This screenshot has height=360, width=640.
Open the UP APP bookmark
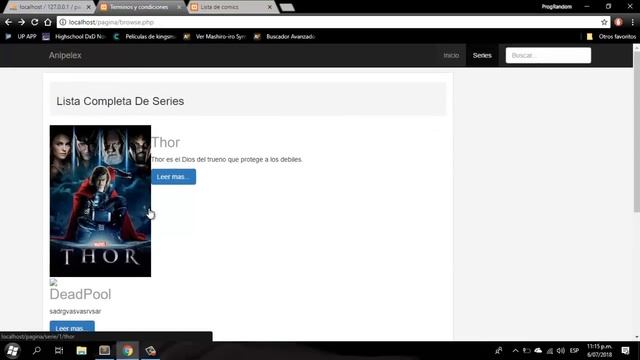(21, 37)
